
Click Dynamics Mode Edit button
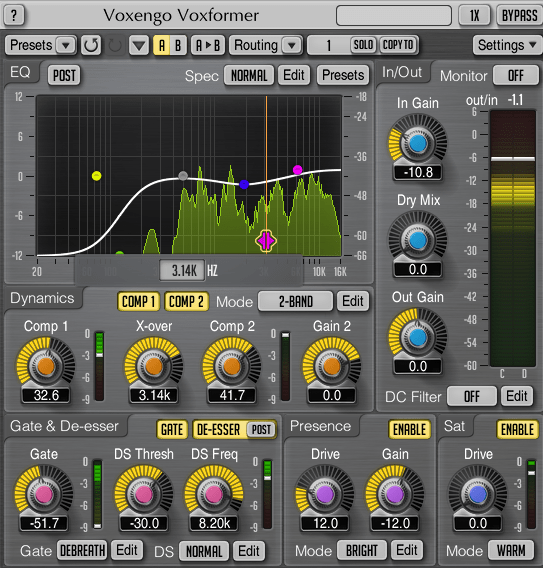pyautogui.click(x=353, y=301)
